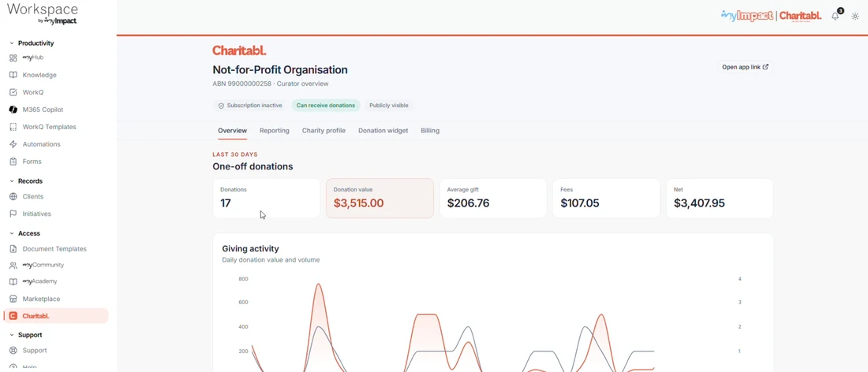
Task: Click the Not-for-Profit Organisation title
Action: click(x=280, y=70)
